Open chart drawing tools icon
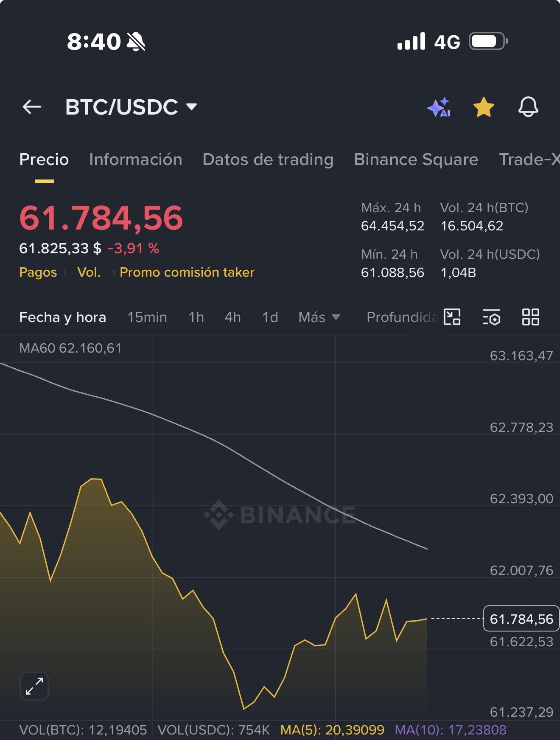This screenshot has height=740, width=560. (452, 317)
